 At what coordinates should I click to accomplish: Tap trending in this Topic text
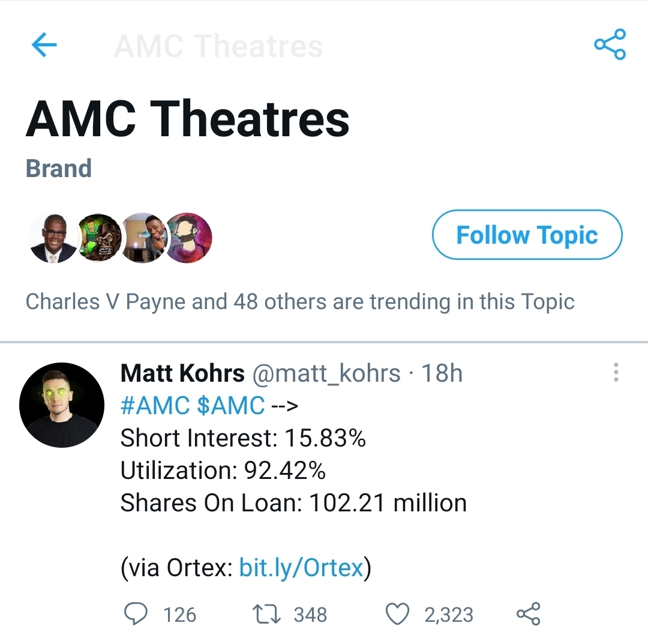(300, 301)
